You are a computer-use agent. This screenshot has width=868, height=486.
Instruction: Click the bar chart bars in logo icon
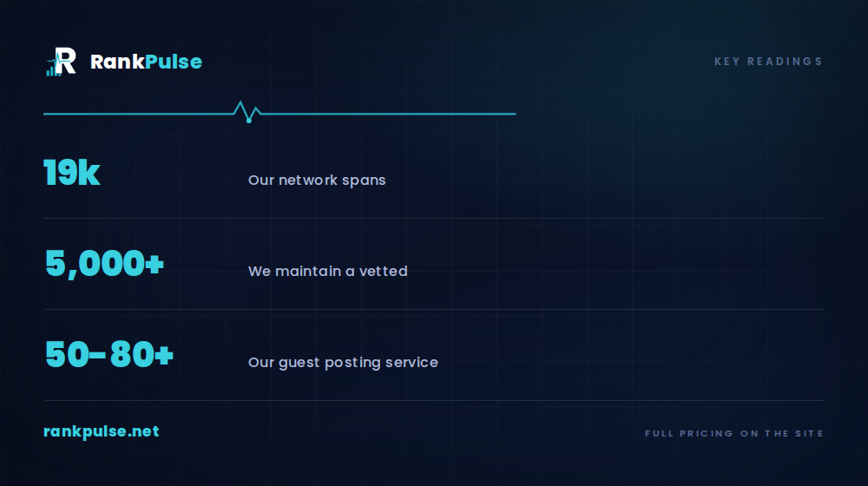click(53, 70)
